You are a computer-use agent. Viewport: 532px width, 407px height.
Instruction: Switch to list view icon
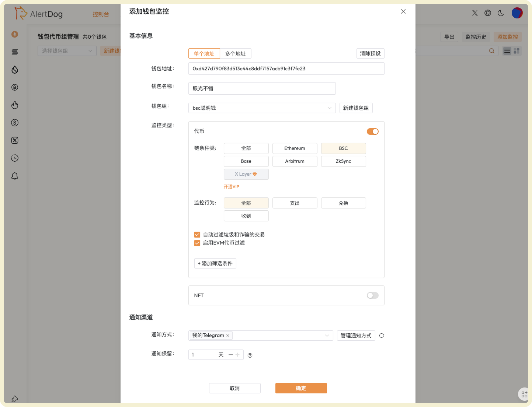point(507,51)
